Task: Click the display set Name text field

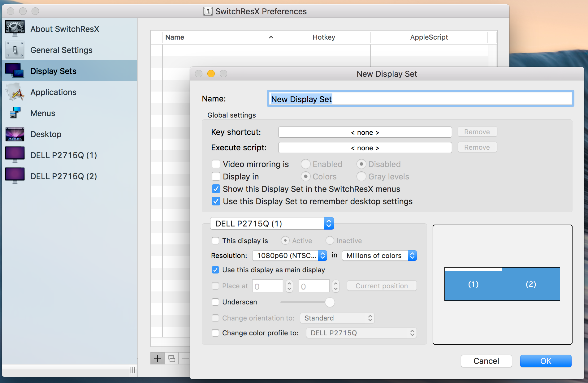Action: point(420,99)
